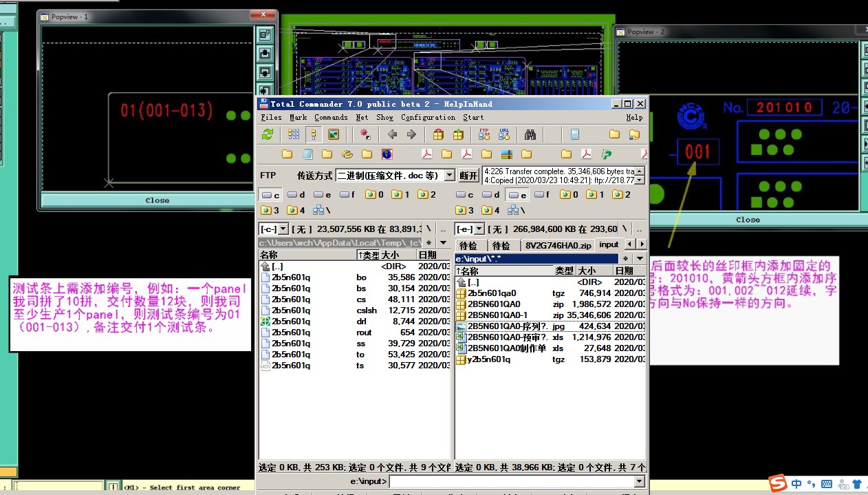
Task: Open left panel directory history arrow
Action: [x=442, y=243]
